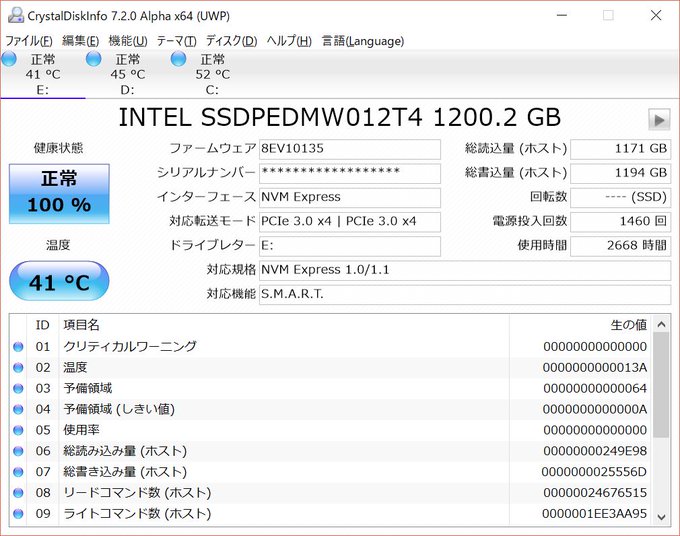
Task: Click status dot for ID 06 総読み込み量 row
Action: tap(18, 451)
